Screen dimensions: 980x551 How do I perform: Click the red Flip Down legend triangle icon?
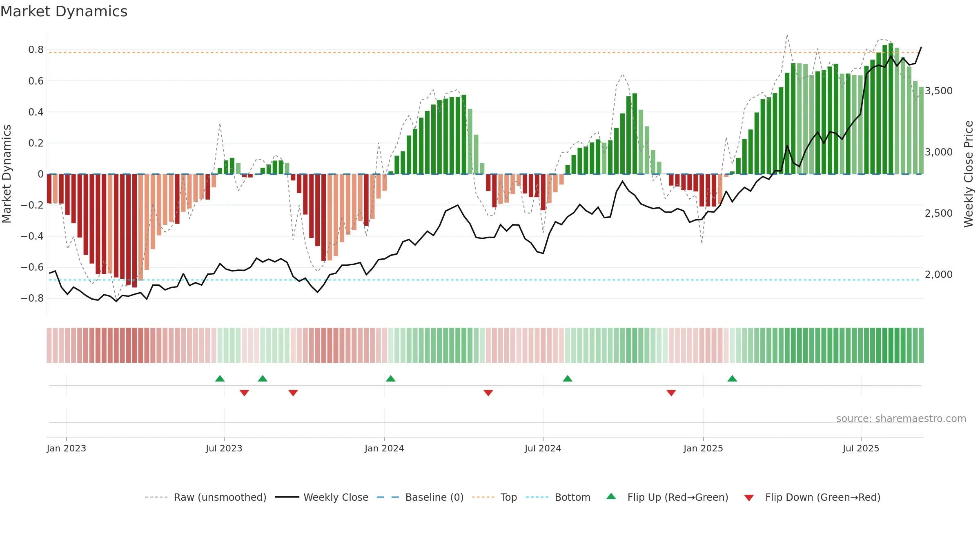pyautogui.click(x=749, y=498)
